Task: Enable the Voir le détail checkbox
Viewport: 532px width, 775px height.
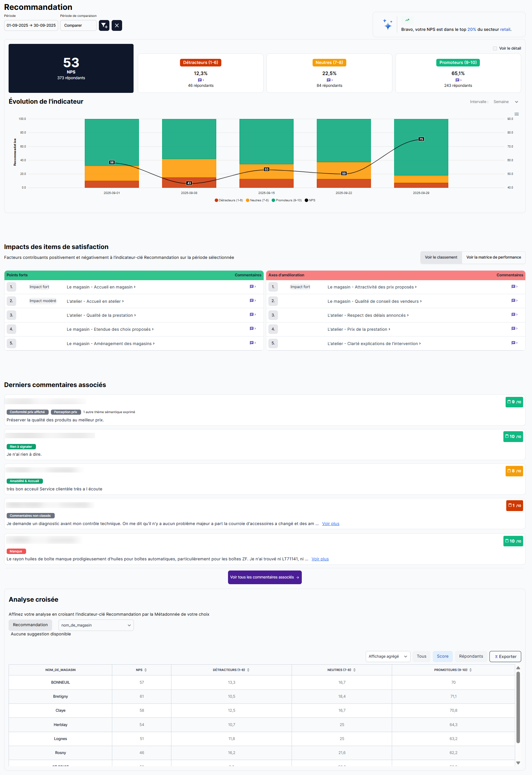Action: tap(495, 48)
